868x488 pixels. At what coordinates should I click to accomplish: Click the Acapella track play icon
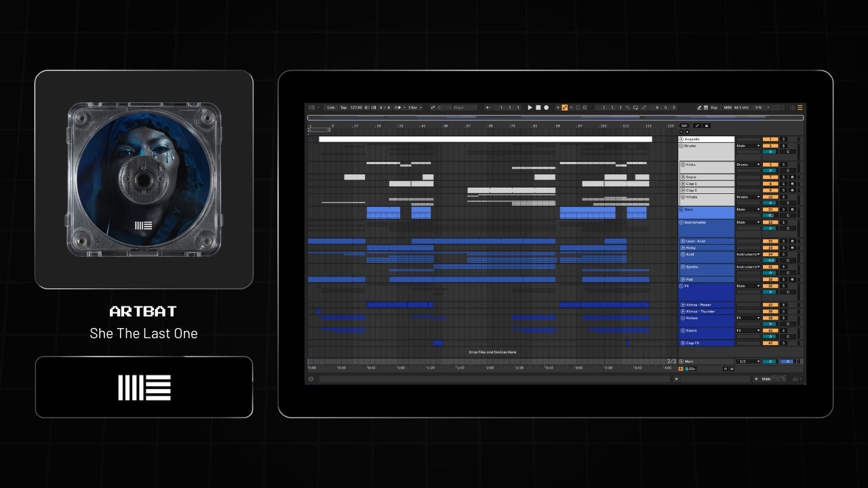682,139
